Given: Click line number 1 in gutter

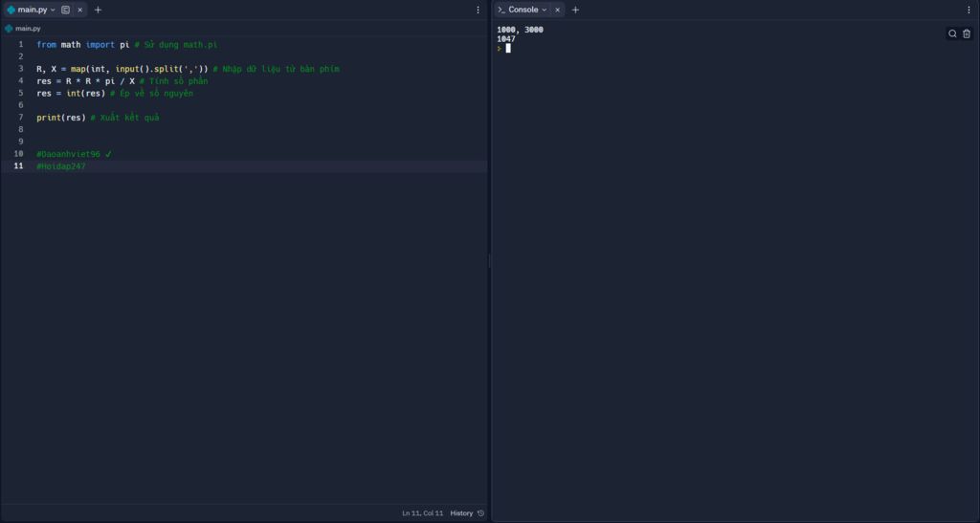Looking at the screenshot, I should 21,44.
